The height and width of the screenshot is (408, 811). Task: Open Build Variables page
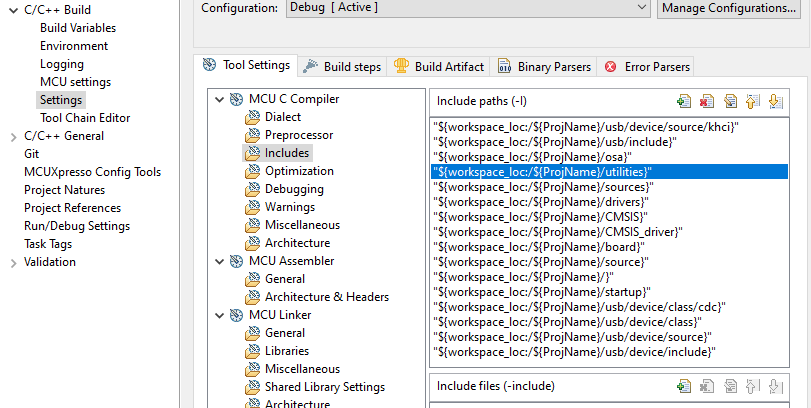pyautogui.click(x=78, y=28)
